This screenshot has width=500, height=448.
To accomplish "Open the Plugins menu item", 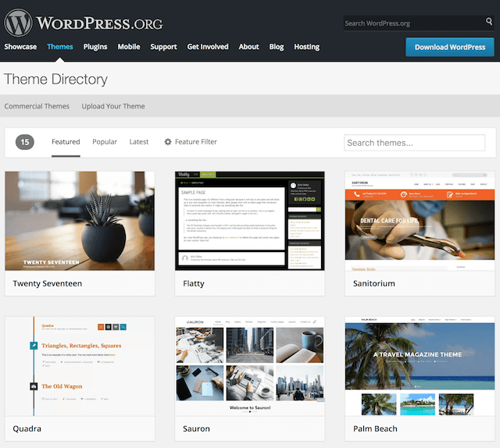I will pos(95,47).
